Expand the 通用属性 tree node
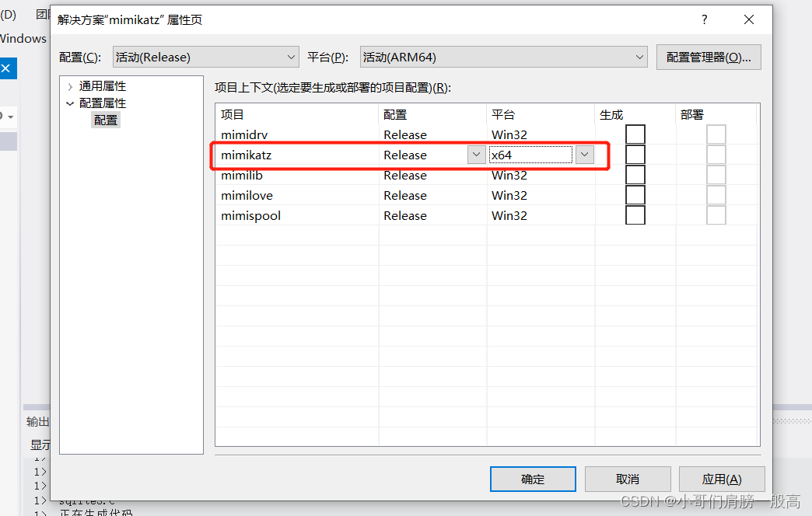812x516 pixels. point(71,86)
